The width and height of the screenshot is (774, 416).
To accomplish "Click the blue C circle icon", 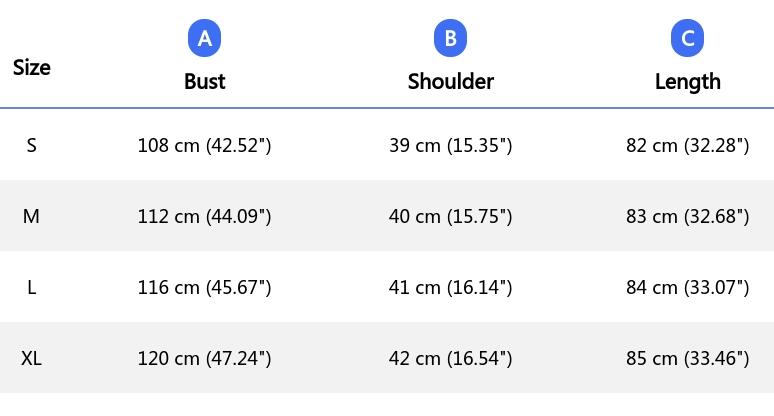I will point(687,38).
